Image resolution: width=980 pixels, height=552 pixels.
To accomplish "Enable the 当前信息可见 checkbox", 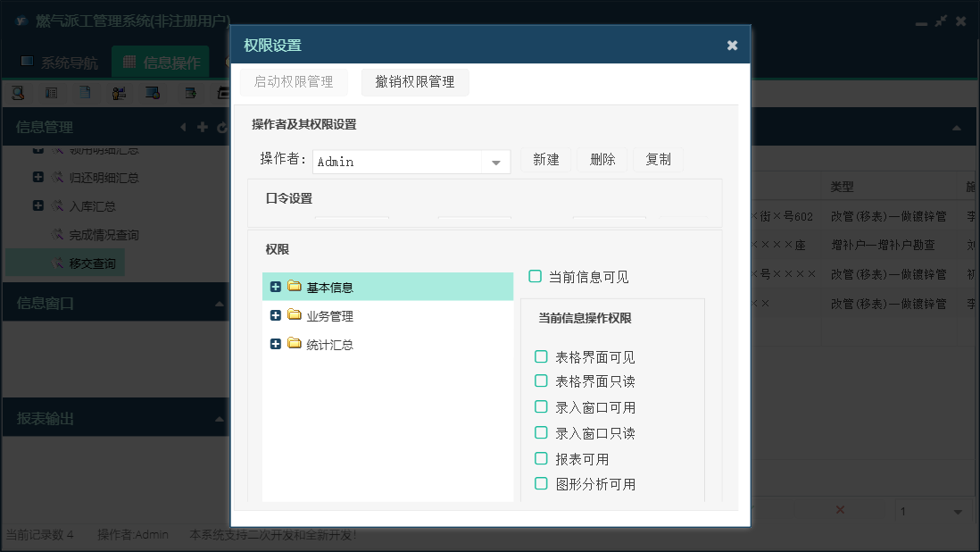I will (536, 276).
